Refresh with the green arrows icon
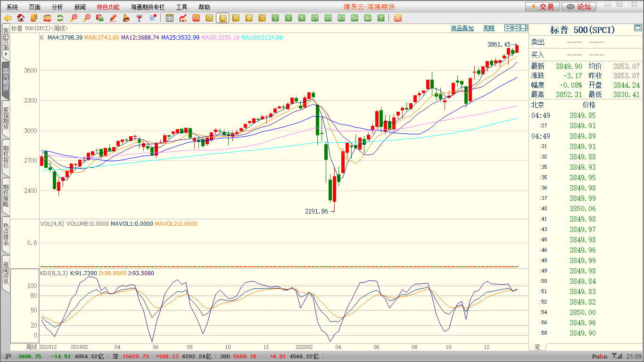This screenshot has width=644, height=362. click(60, 18)
